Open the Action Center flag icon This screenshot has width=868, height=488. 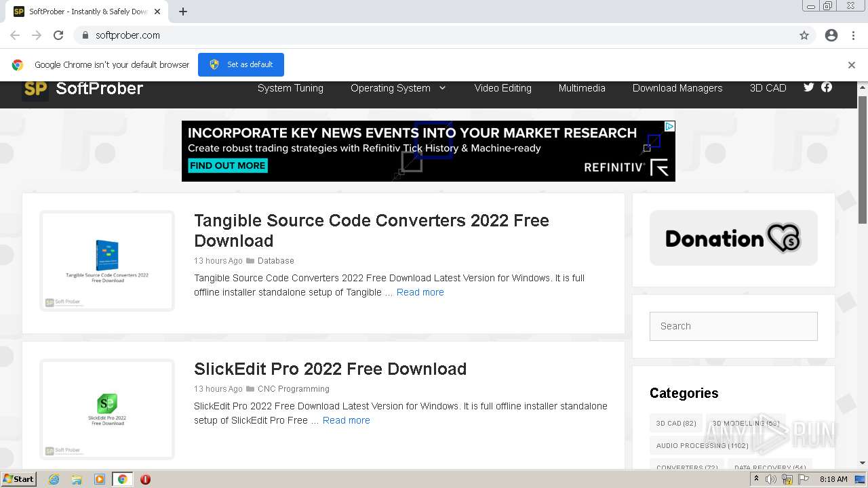pyautogui.click(x=804, y=479)
